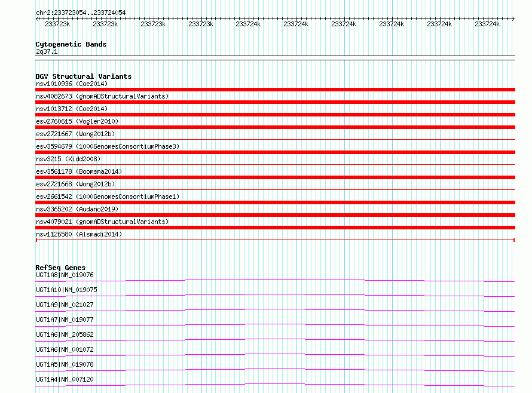Open variant nsv4082673 (gnomADStructuralVariants)
532x393 pixels.
point(102,96)
